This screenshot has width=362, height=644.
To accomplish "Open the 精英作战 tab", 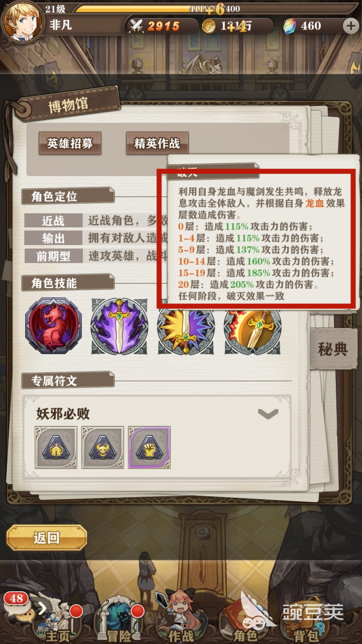I will click(x=157, y=143).
